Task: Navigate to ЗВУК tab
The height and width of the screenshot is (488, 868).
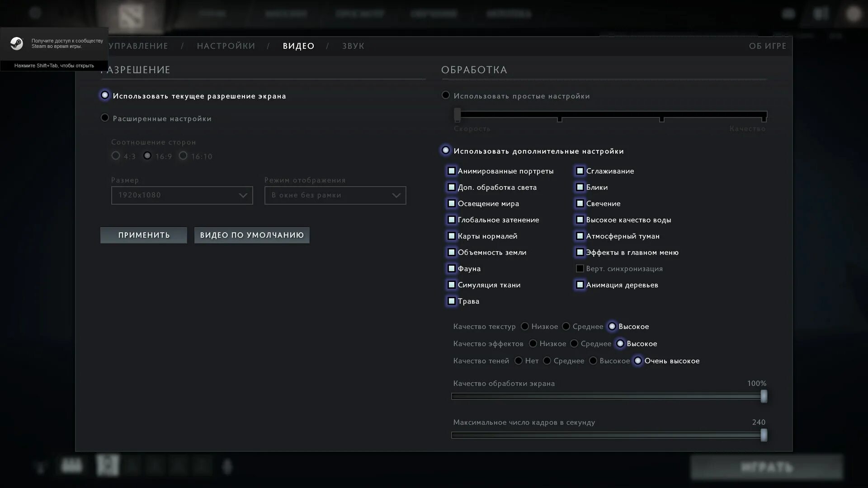Action: point(353,46)
